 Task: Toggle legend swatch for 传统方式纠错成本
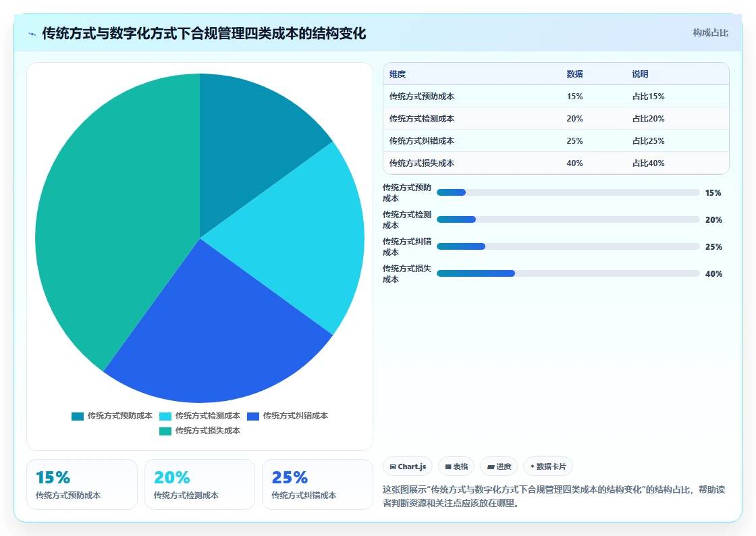pyautogui.click(x=253, y=416)
